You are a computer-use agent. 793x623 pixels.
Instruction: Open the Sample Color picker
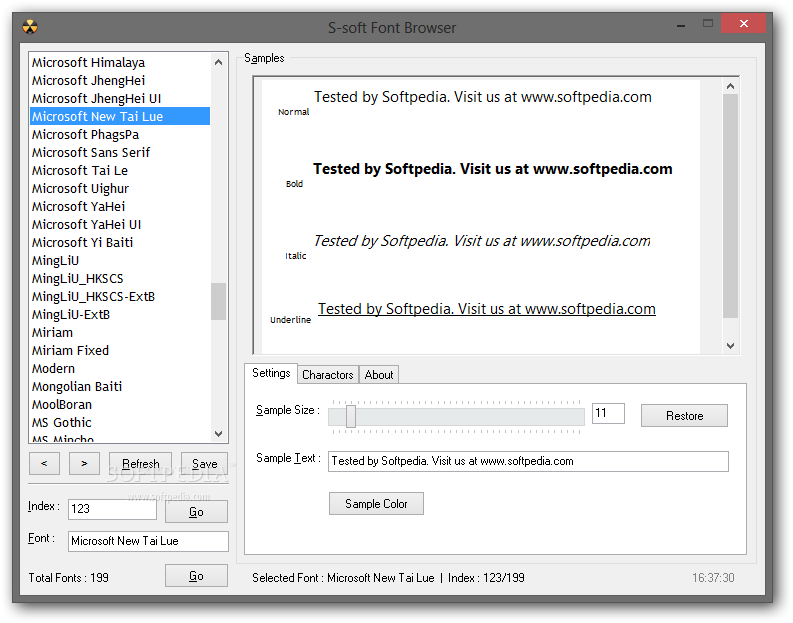(376, 504)
